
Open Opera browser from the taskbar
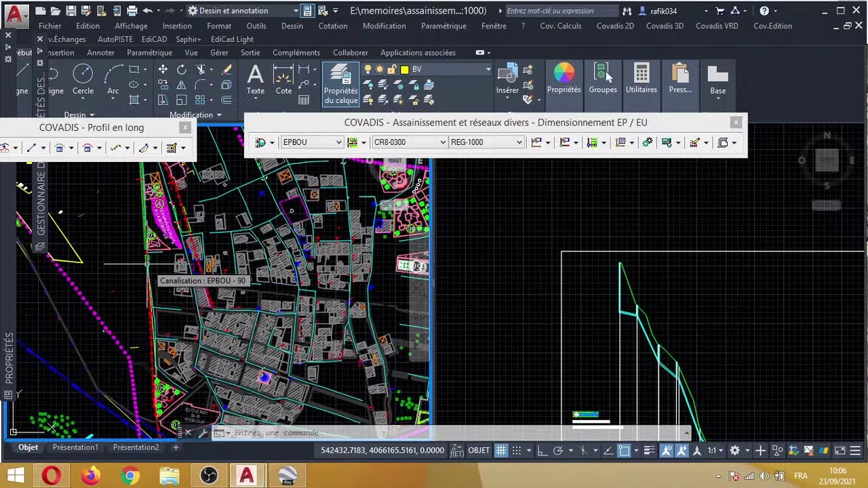pyautogui.click(x=52, y=476)
